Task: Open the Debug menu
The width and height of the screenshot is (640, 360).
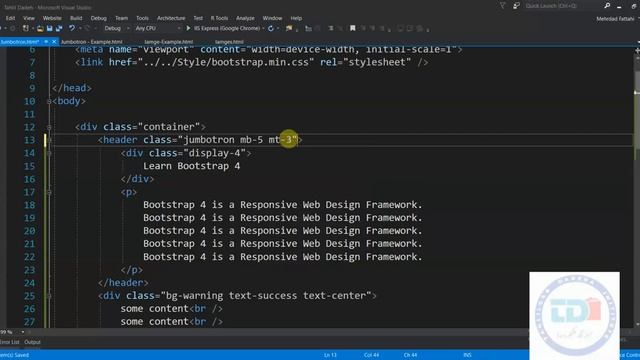Action: [x=98, y=18]
